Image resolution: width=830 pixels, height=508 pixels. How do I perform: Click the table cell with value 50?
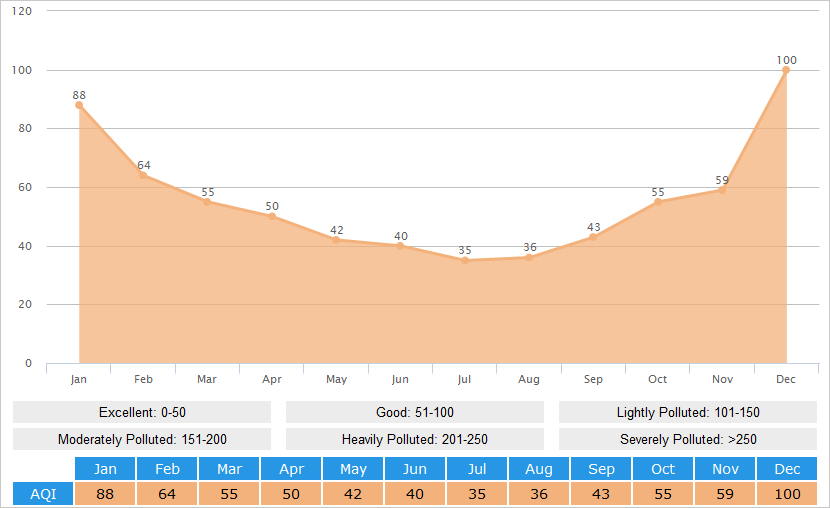291,494
